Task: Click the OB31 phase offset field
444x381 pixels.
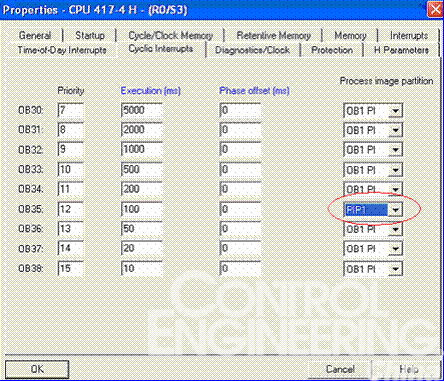Action: 240,130
